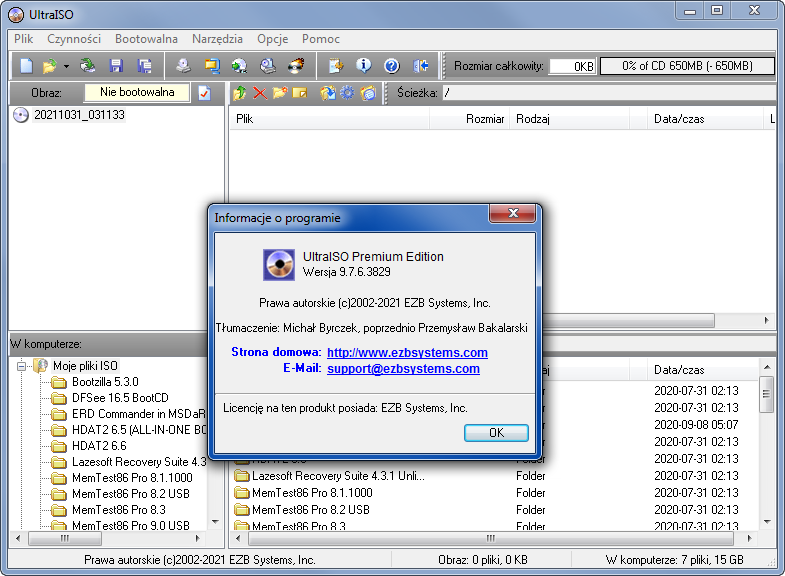Viewport: 785px width, 576px height.
Task: Click the 2020-09-08 05:07 date entry
Action: (696, 425)
